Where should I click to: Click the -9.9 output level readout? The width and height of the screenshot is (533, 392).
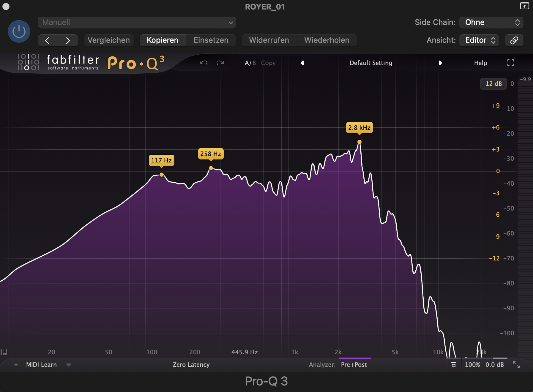pos(525,79)
